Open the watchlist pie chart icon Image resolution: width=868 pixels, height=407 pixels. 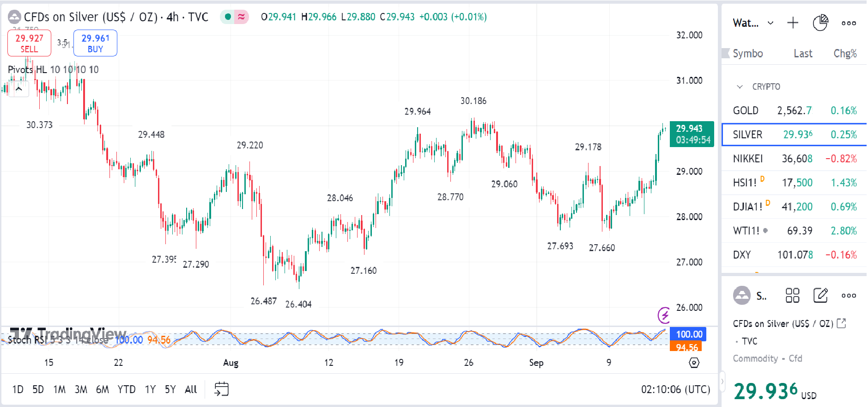coord(820,23)
